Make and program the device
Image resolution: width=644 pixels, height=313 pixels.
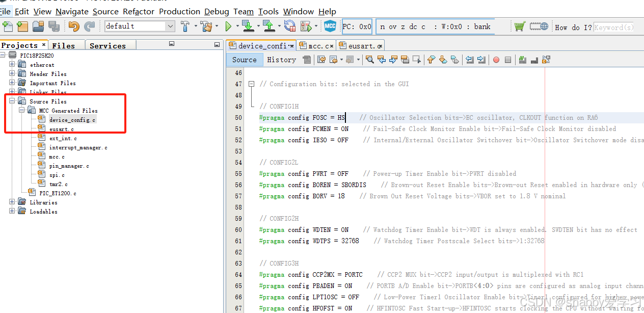click(248, 26)
